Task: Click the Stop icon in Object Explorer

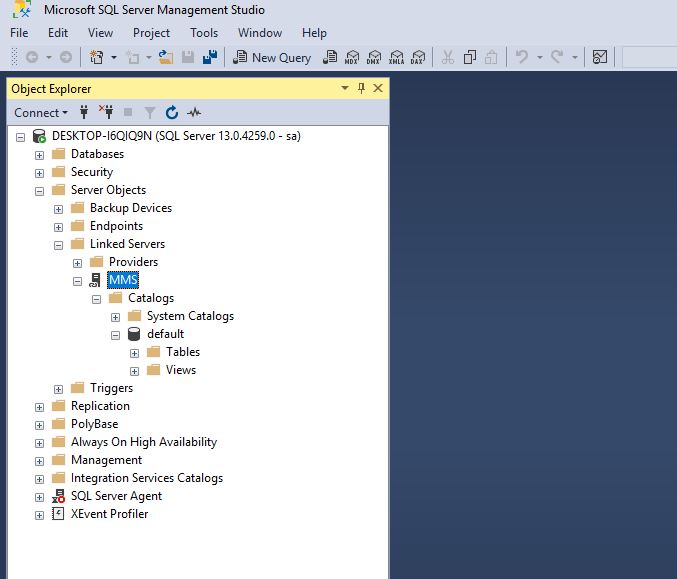Action: pyautogui.click(x=128, y=113)
